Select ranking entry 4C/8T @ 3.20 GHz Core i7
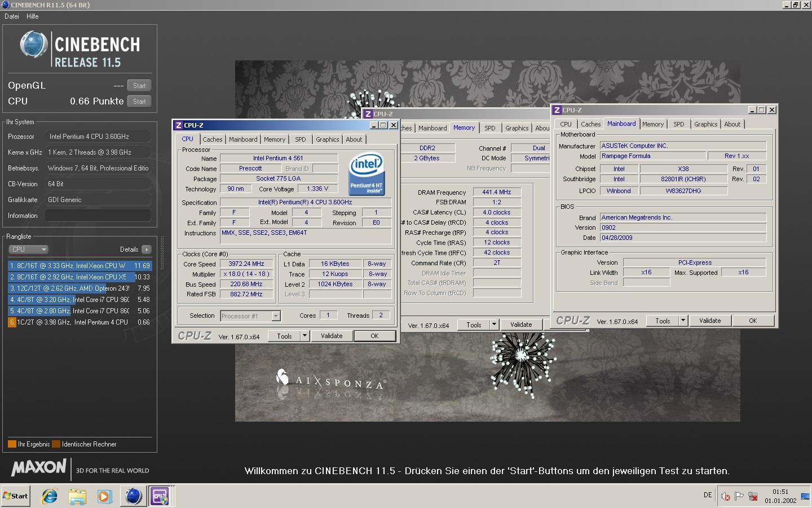The image size is (812, 508). pos(80,300)
